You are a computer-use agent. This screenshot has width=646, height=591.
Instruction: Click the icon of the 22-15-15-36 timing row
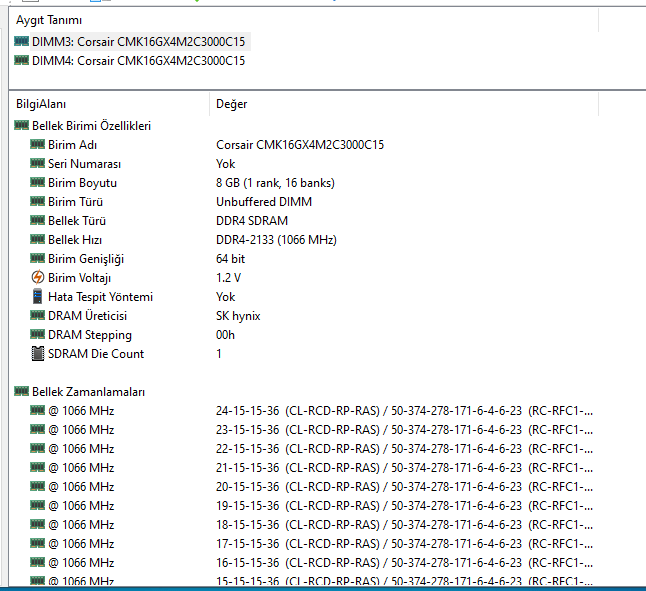(x=37, y=448)
